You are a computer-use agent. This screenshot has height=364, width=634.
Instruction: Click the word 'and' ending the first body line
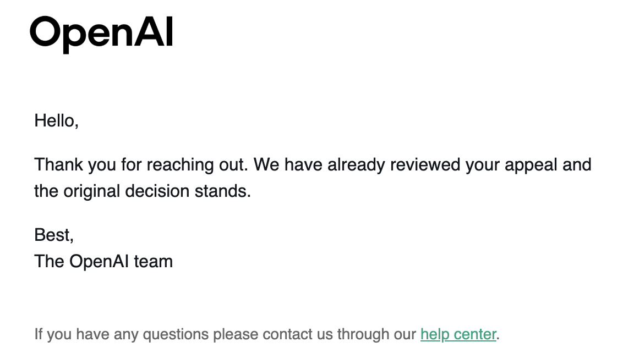click(x=577, y=165)
